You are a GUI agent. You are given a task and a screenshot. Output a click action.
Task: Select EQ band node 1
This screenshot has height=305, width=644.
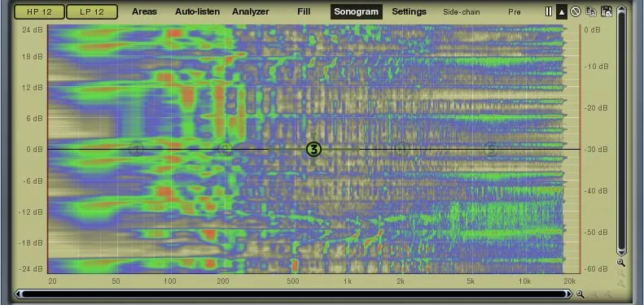(x=136, y=149)
